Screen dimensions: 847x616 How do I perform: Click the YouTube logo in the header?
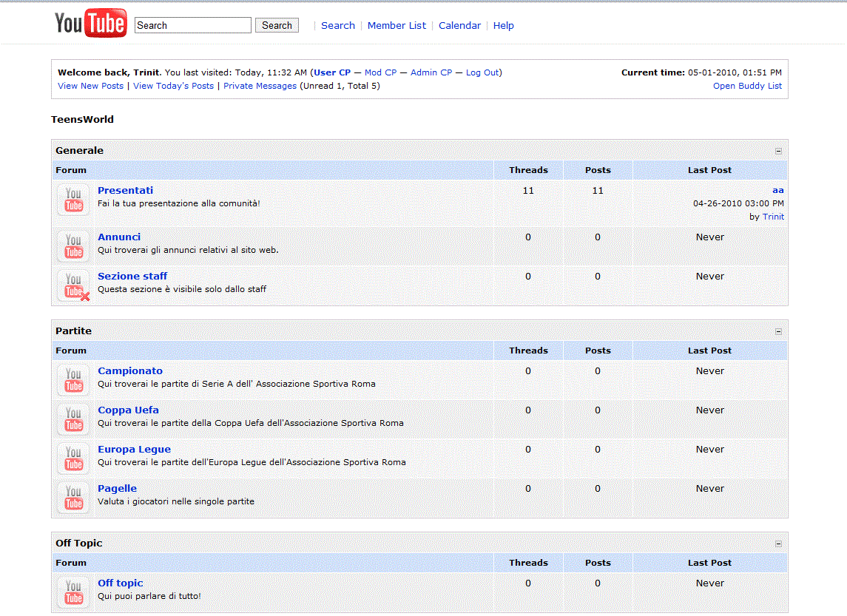click(90, 24)
